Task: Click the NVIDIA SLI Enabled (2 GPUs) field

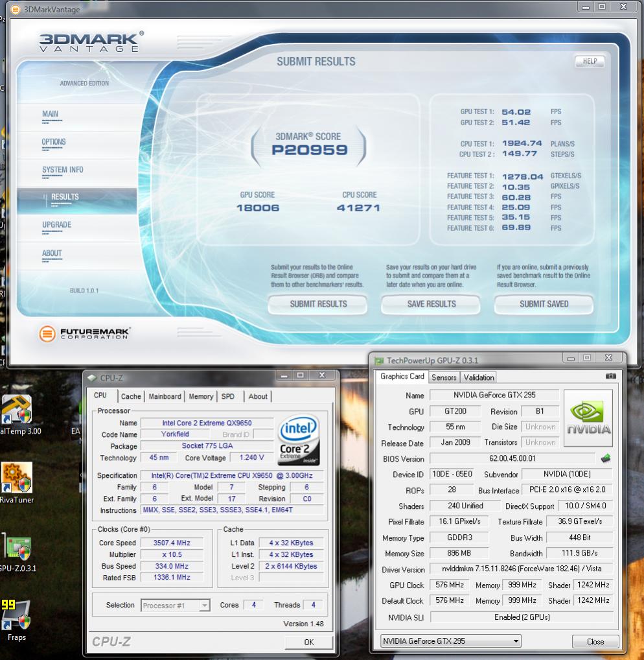Action: pos(522,617)
